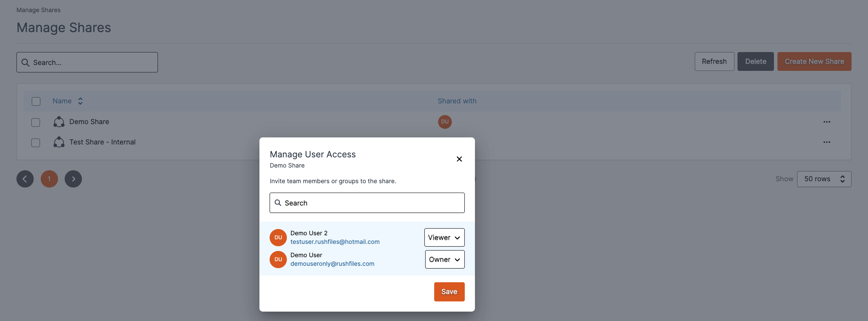Click the Demo User avatar for demouseronly@rushfiles.com
The image size is (868, 321).
(278, 260)
